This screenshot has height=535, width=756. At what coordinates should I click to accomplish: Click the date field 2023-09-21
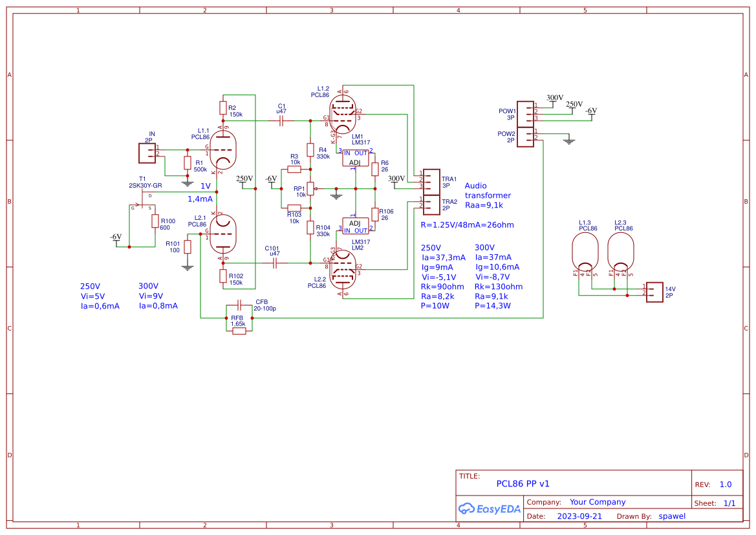(x=579, y=516)
